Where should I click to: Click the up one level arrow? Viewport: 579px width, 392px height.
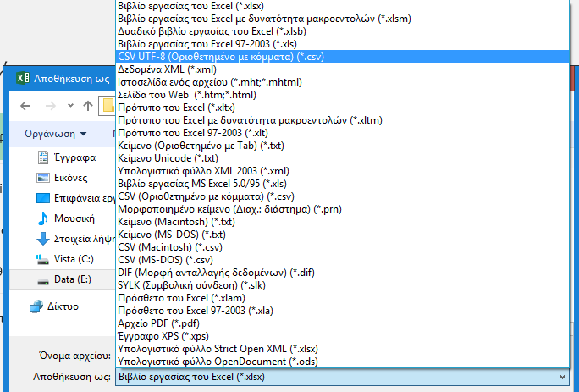pyautogui.click(x=86, y=106)
